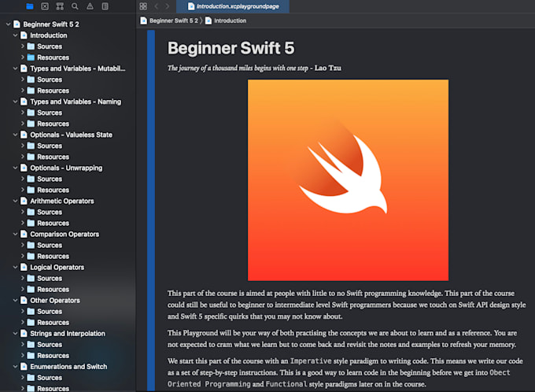
Task: Open the Symbol navigator hierarchy icon
Action: (x=60, y=6)
